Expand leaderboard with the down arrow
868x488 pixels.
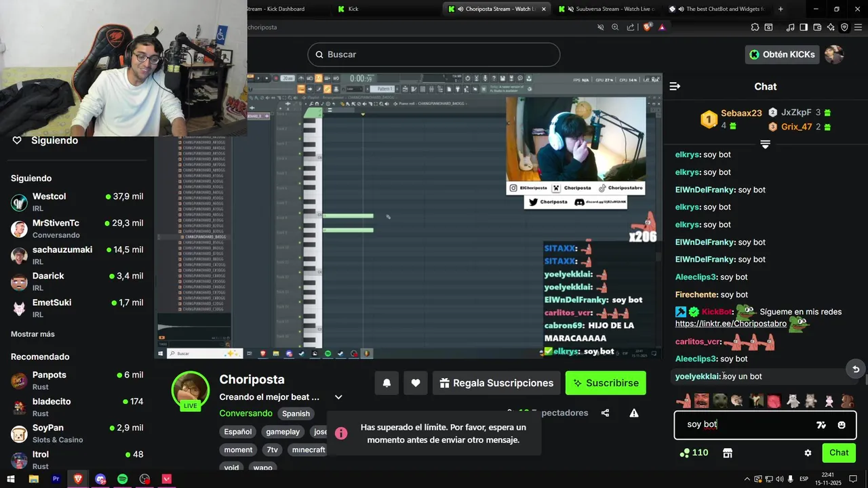click(x=765, y=144)
